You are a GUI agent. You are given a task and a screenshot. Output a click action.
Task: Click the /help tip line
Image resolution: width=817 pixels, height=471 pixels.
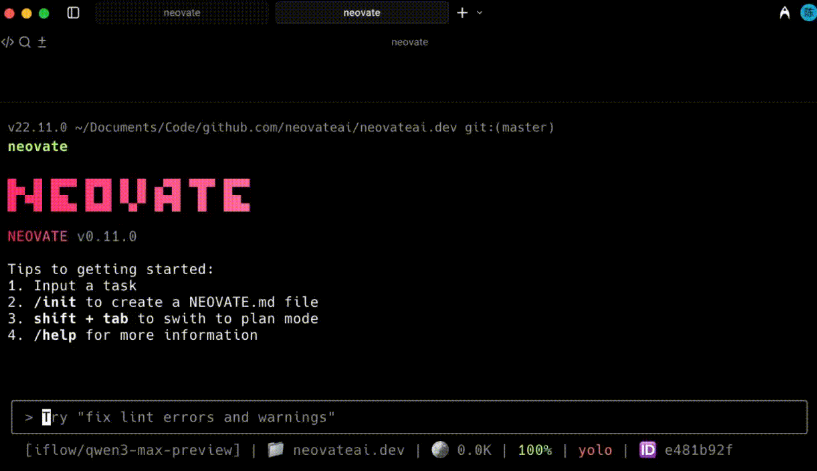click(x=133, y=335)
